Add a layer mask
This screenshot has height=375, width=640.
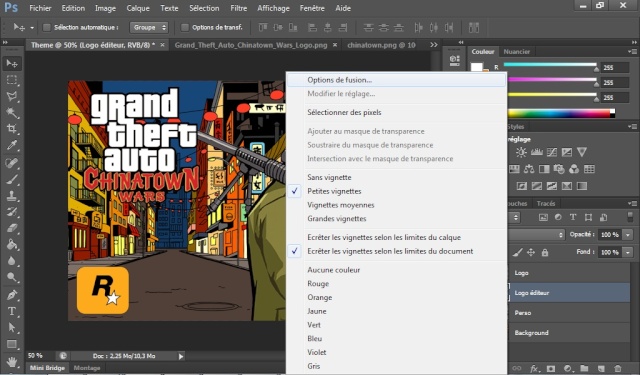[x=551, y=368]
